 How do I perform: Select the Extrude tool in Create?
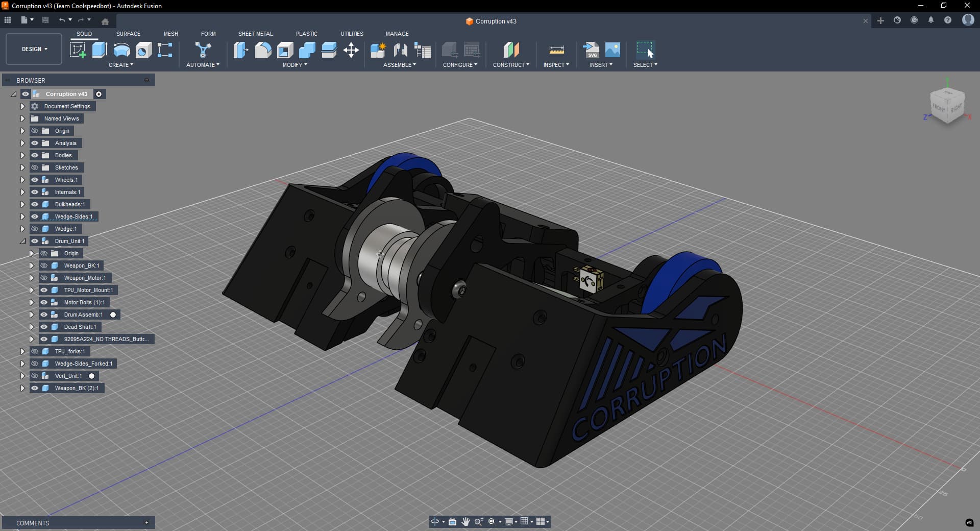click(100, 50)
